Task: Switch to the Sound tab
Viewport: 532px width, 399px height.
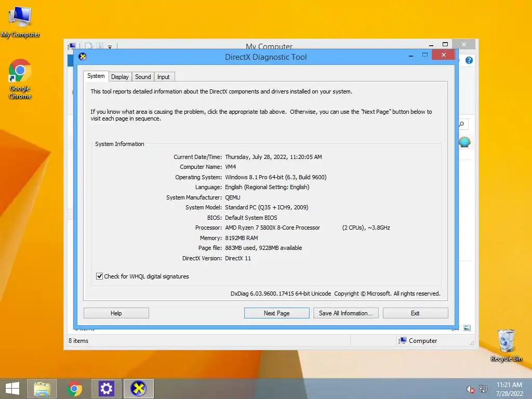Action: click(x=143, y=77)
